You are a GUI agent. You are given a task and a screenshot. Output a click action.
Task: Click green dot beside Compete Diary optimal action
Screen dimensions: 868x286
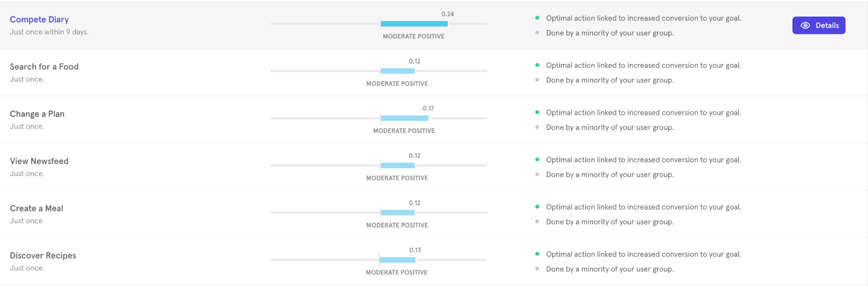click(537, 18)
